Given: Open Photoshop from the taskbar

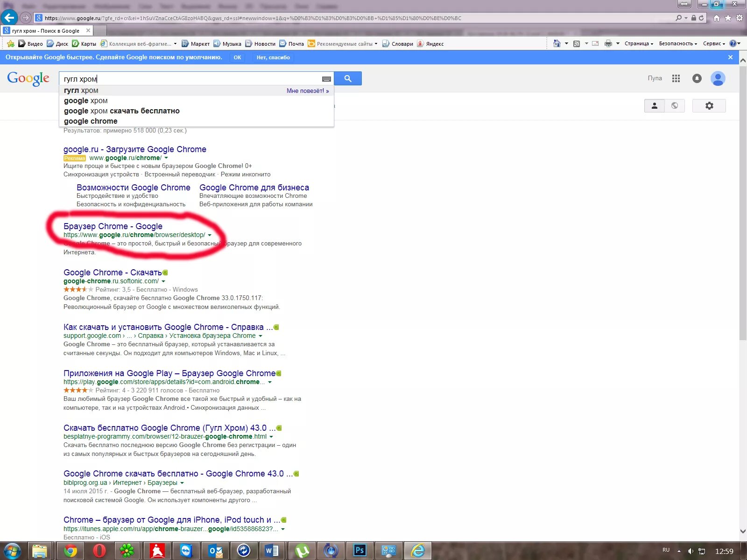Looking at the screenshot, I should (x=359, y=551).
